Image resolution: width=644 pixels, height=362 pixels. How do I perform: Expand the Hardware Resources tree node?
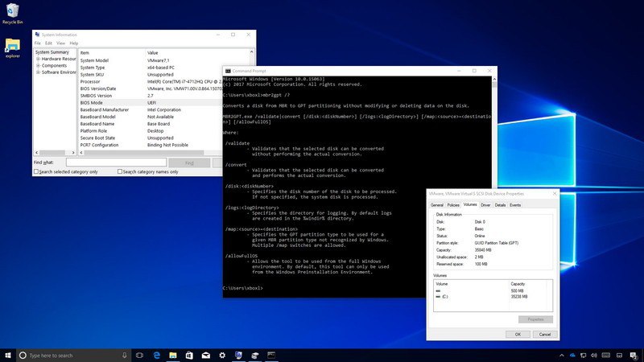coord(38,59)
